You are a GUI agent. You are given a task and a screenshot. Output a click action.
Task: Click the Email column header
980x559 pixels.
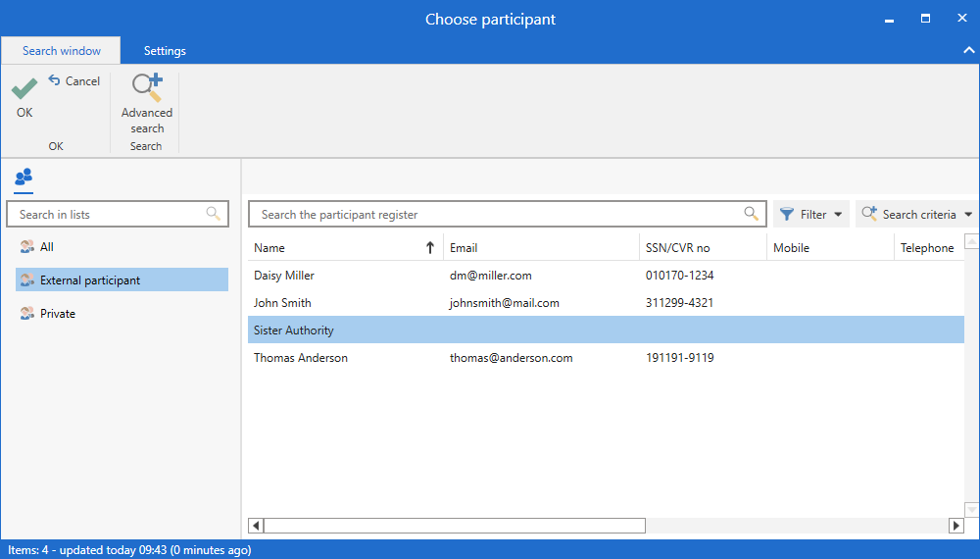click(x=464, y=248)
